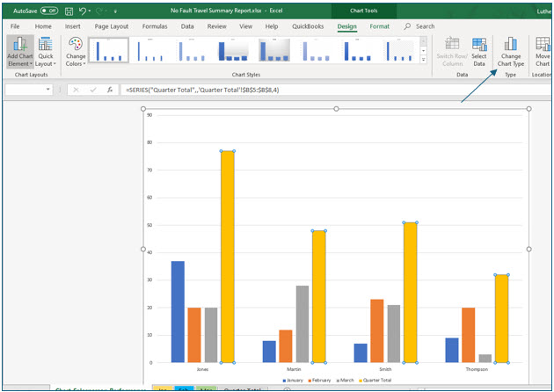Switch to the Home tab
Viewport: 554px width, 392px height.
click(43, 26)
